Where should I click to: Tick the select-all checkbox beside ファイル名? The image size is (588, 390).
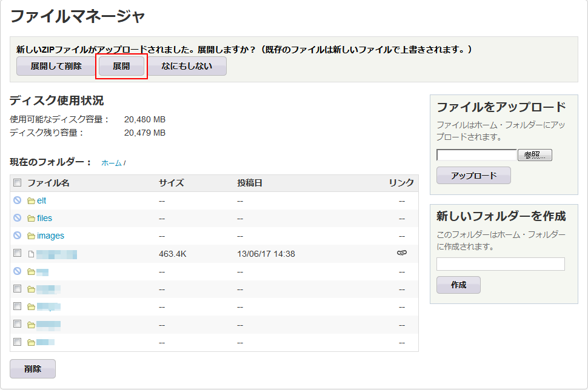(x=17, y=182)
